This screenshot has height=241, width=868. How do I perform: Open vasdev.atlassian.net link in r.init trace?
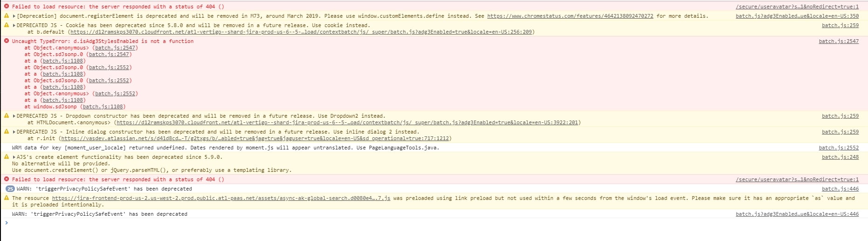(x=255, y=138)
